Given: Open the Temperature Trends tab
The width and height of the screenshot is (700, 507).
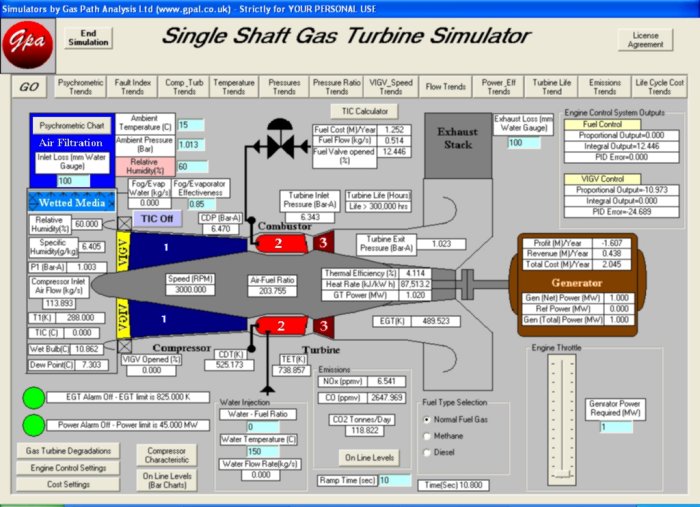Looking at the screenshot, I should (x=234, y=87).
